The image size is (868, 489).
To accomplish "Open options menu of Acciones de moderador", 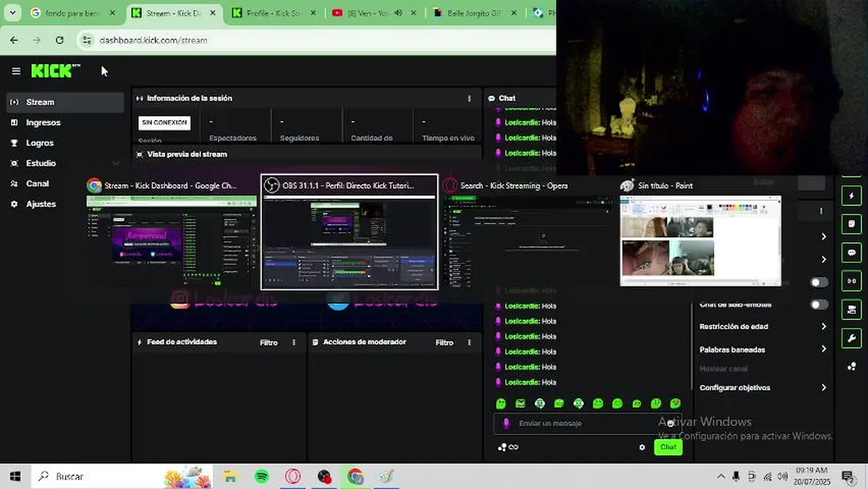I will click(x=469, y=342).
